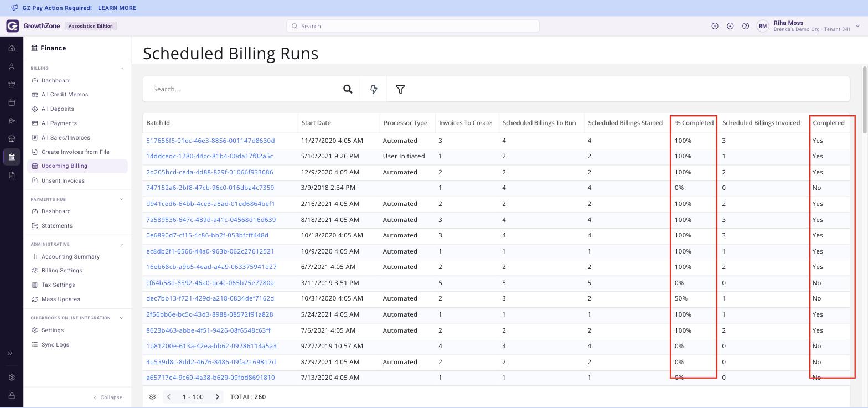Open Sync Logs in sidebar
Viewport: 868px width, 408px height.
(55, 345)
